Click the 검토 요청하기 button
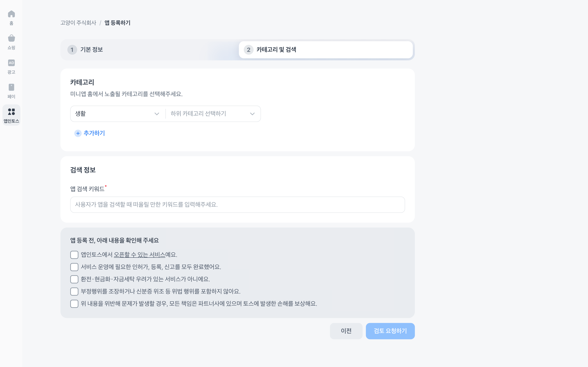588x367 pixels. [390, 331]
